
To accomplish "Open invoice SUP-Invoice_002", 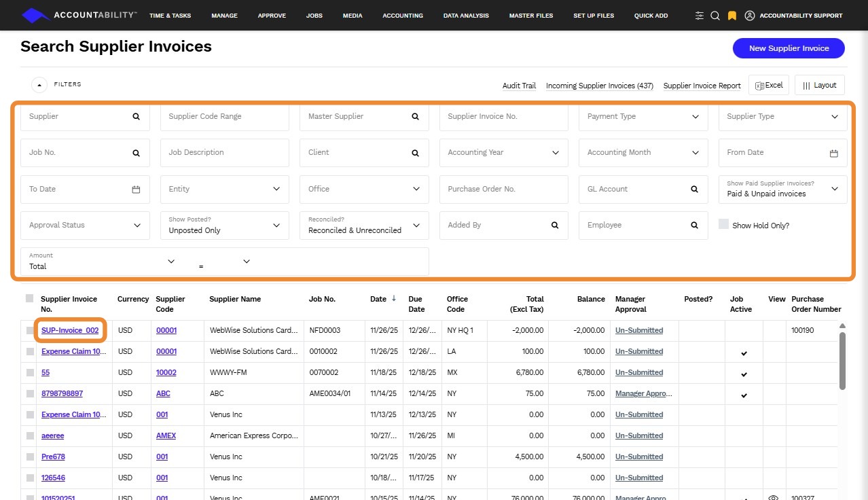I will [70, 331].
